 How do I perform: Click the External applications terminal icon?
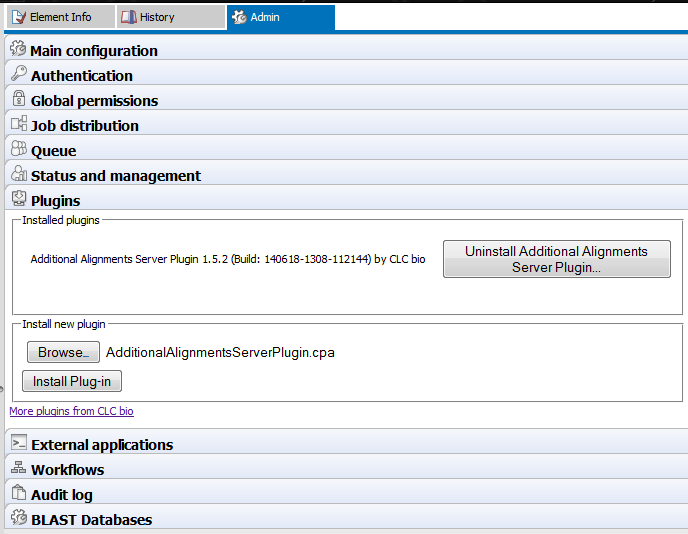coord(19,443)
